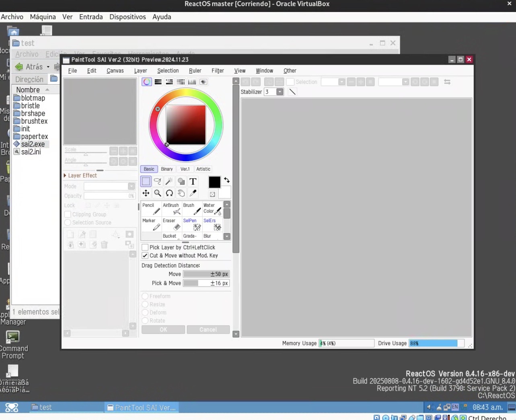Select the Rotate transform option
The image size is (516, 420).
145,321
